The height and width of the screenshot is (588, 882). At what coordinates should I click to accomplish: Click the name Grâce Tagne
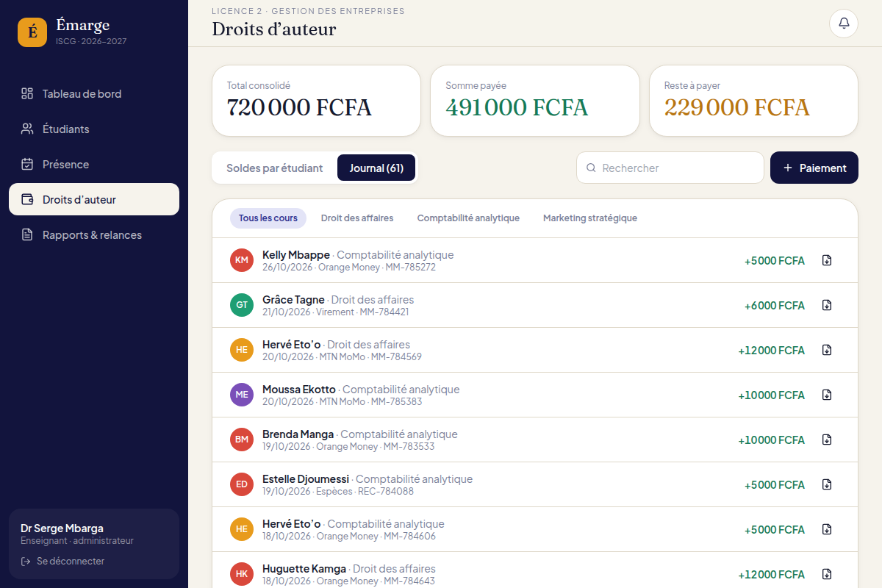coord(293,300)
